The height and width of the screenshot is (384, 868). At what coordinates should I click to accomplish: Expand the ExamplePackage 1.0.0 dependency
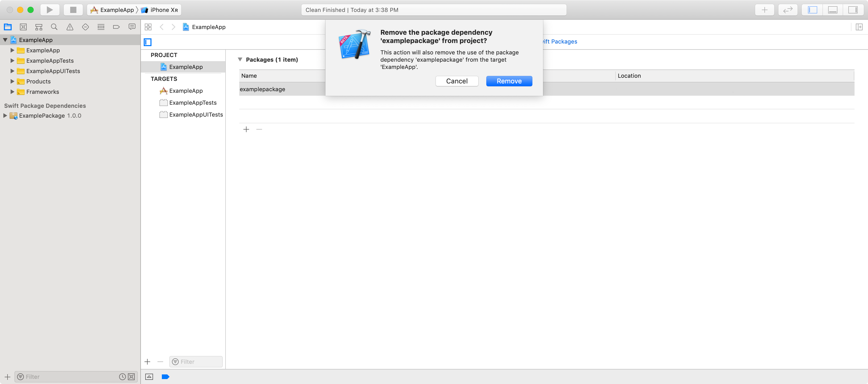pyautogui.click(x=5, y=115)
